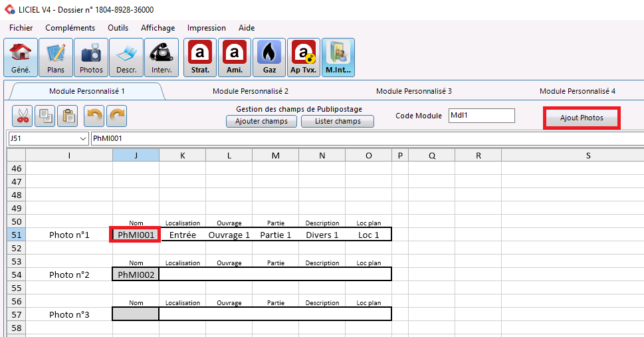Viewport: 644px width, 337px height.
Task: Open the Impression menu
Action: (206, 28)
